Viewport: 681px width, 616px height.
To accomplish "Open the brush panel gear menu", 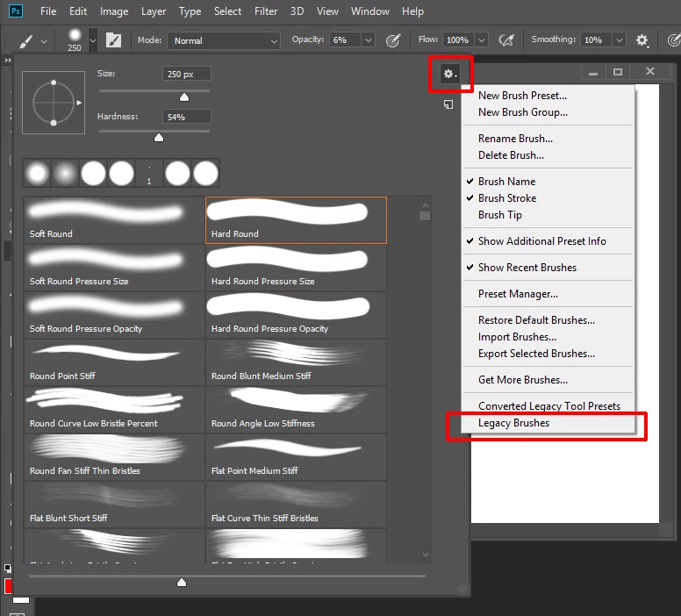I will 450,74.
